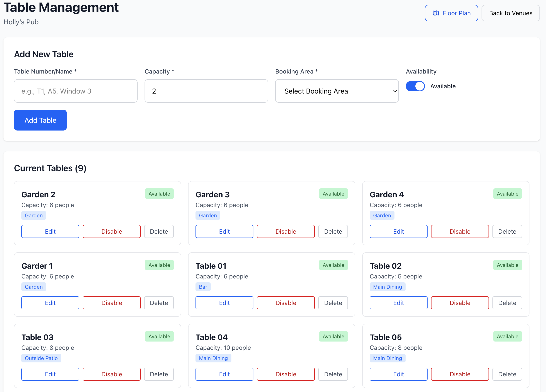
Task: Edit the Garden 2 table
Action: (x=50, y=231)
